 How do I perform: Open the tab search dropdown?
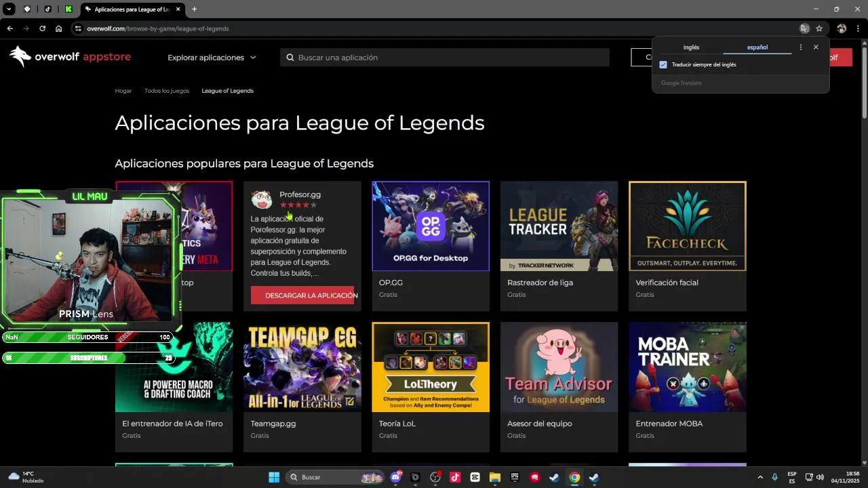coord(9,9)
